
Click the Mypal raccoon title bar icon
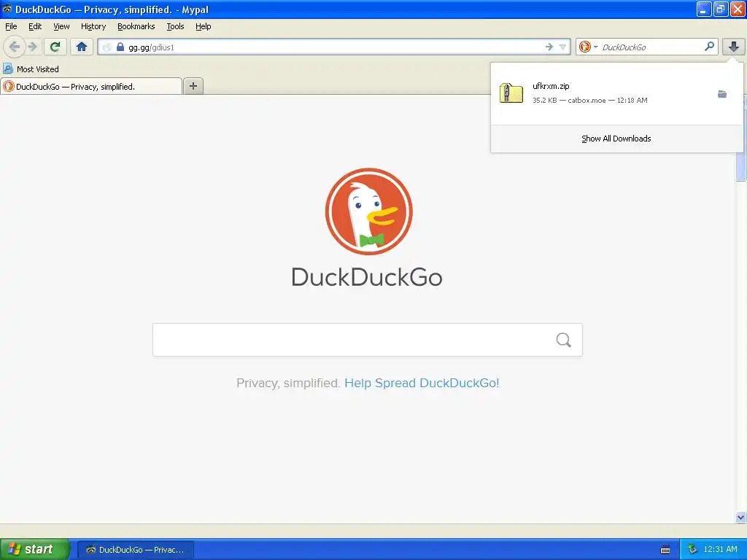(x=7, y=9)
